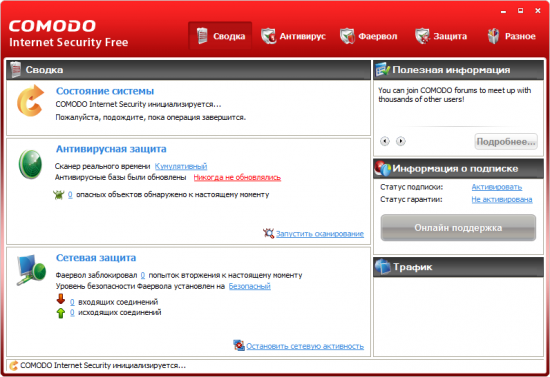The image size is (550, 377).
Task: Click the green bug threats icon
Action: click(59, 195)
